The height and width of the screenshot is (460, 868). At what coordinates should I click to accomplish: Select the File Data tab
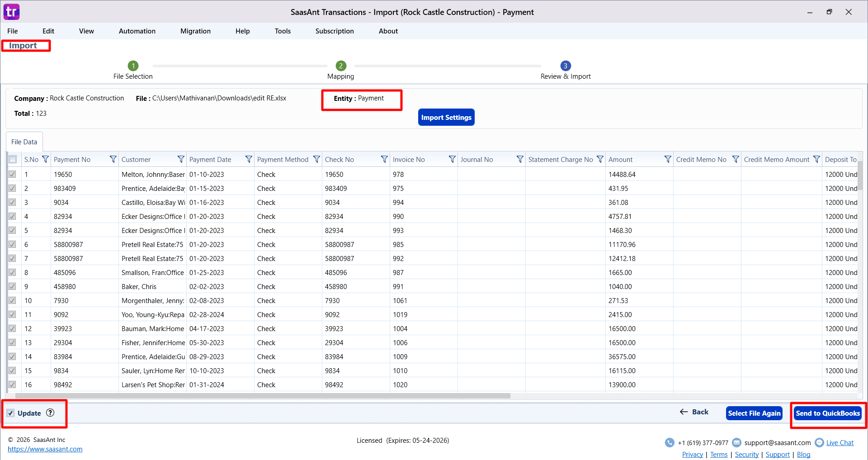[x=24, y=142]
